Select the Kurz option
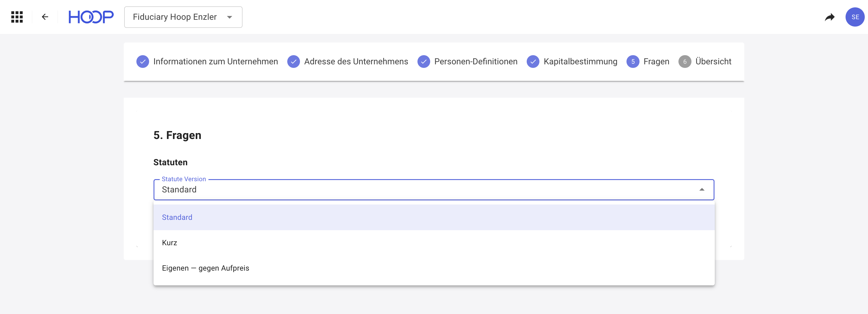Image resolution: width=868 pixels, height=314 pixels. coord(169,243)
